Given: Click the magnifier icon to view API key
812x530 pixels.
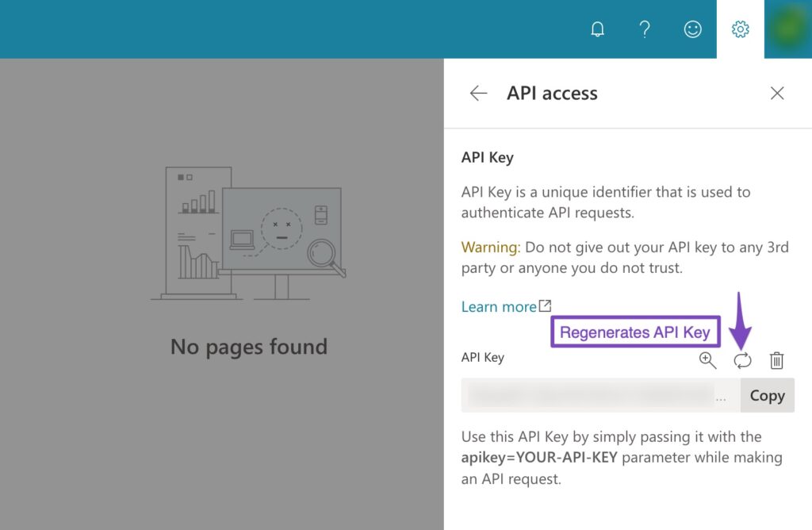Looking at the screenshot, I should pyautogui.click(x=707, y=360).
